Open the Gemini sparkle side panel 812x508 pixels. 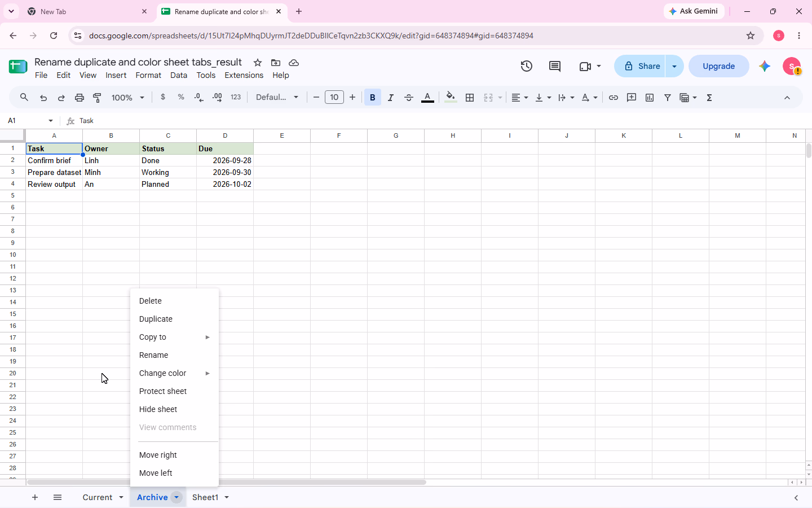765,66
